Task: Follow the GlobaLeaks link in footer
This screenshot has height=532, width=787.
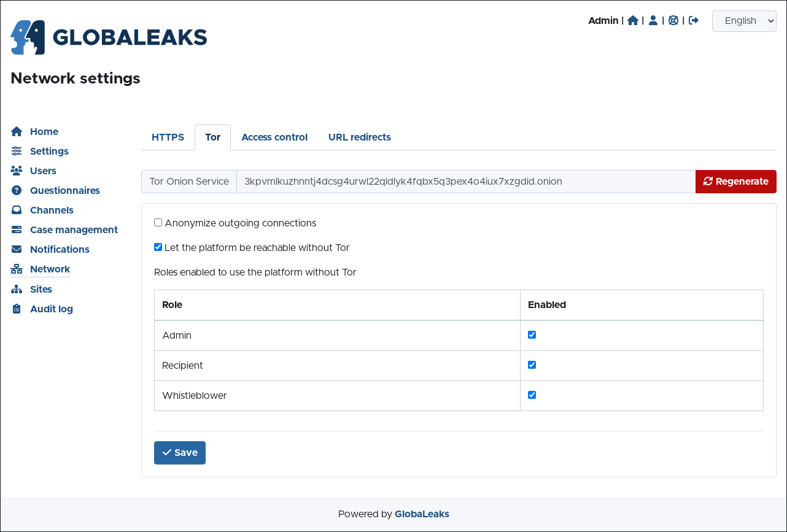Action: pyautogui.click(x=422, y=514)
